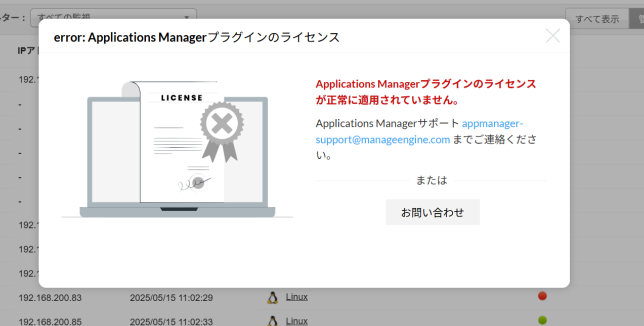Click red status indicator for 192.168.200.83
Image resolution: width=644 pixels, height=326 pixels.
point(542,296)
